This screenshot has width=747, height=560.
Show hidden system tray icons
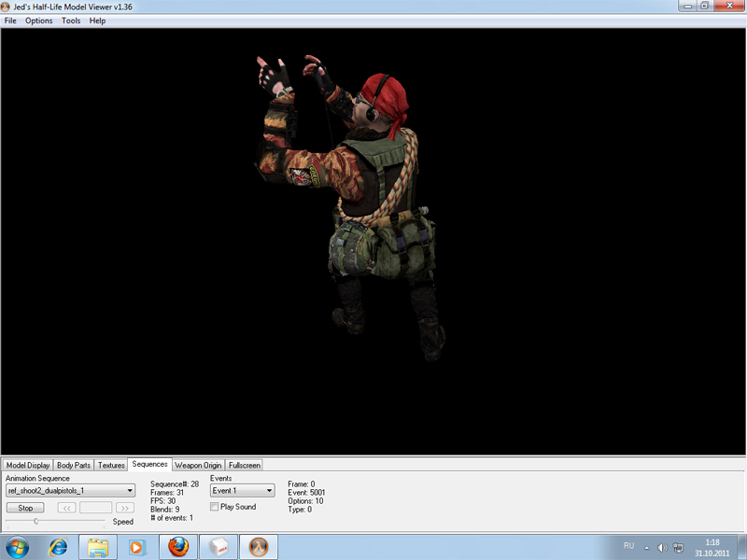coord(646,547)
